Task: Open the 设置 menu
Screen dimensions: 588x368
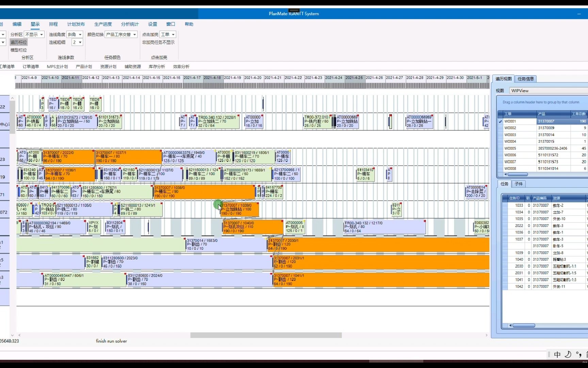Action: pyautogui.click(x=153, y=24)
